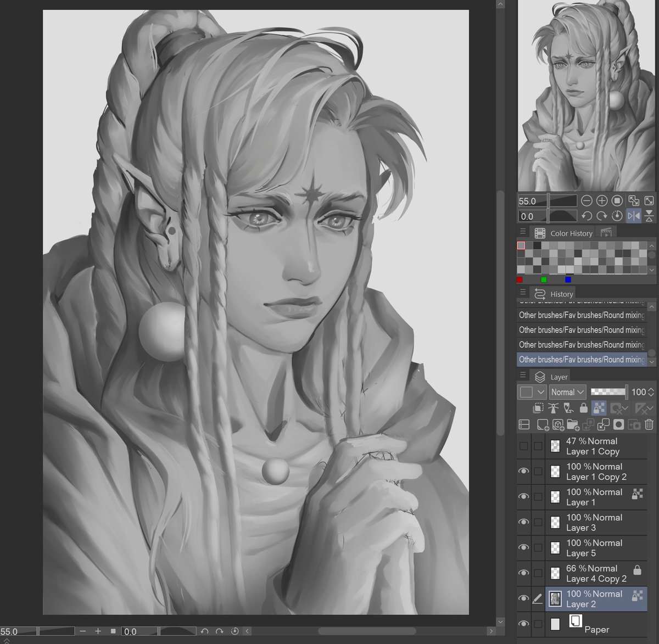Pick the green swatch below Color History
Image resolution: width=659 pixels, height=644 pixels.
544,279
